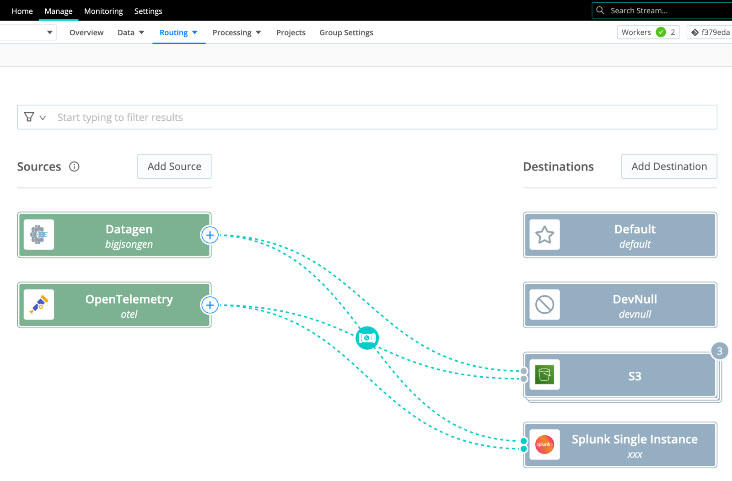Click the S3 green bucket icon
The image size is (732, 481).
coord(545,376)
